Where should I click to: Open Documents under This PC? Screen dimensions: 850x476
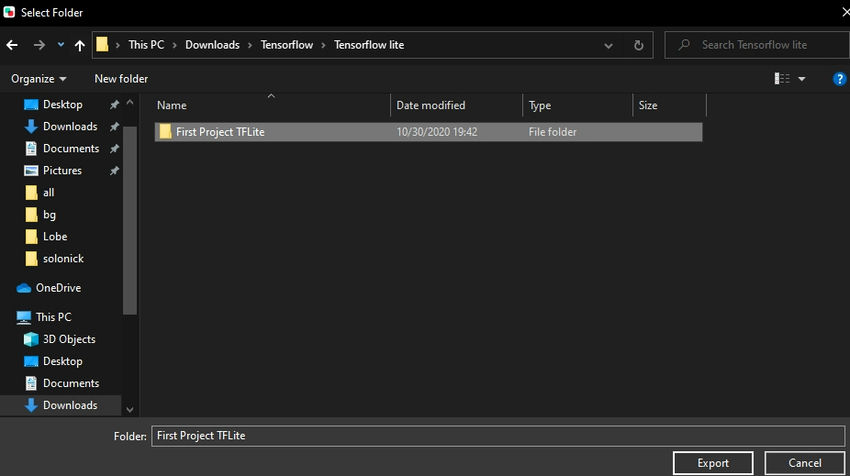point(71,383)
